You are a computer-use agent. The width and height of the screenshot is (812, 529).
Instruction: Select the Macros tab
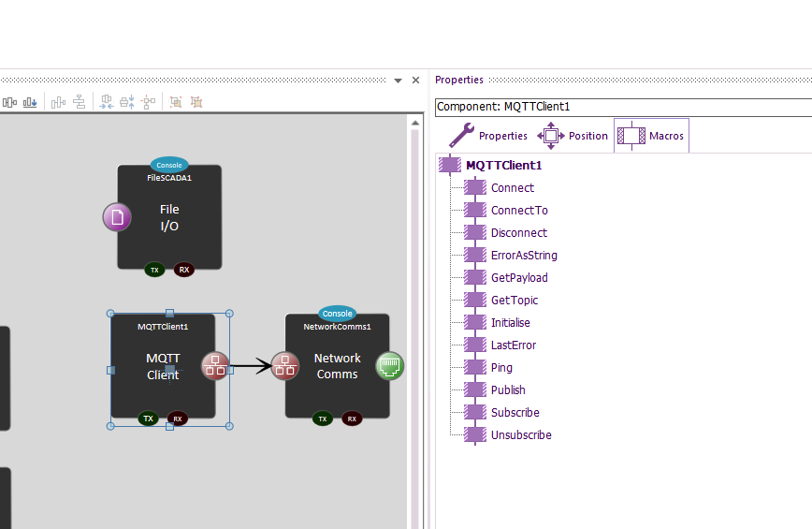pyautogui.click(x=652, y=136)
